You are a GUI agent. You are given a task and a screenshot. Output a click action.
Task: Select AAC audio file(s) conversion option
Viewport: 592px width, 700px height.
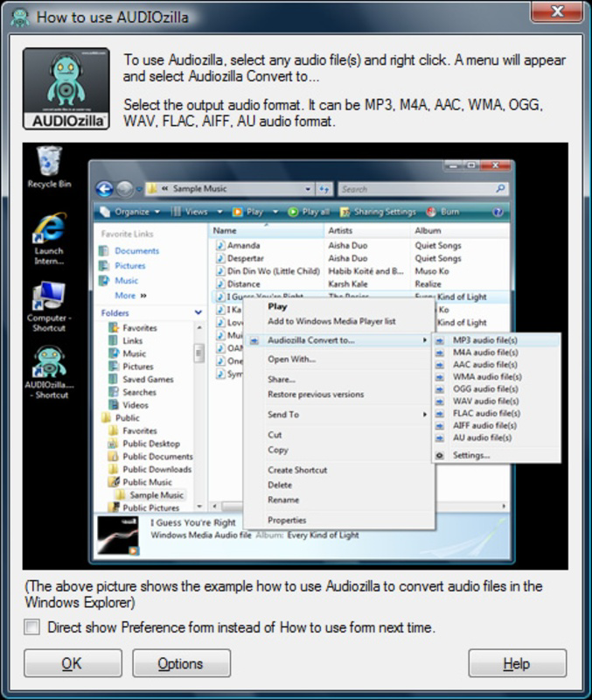[496, 365]
